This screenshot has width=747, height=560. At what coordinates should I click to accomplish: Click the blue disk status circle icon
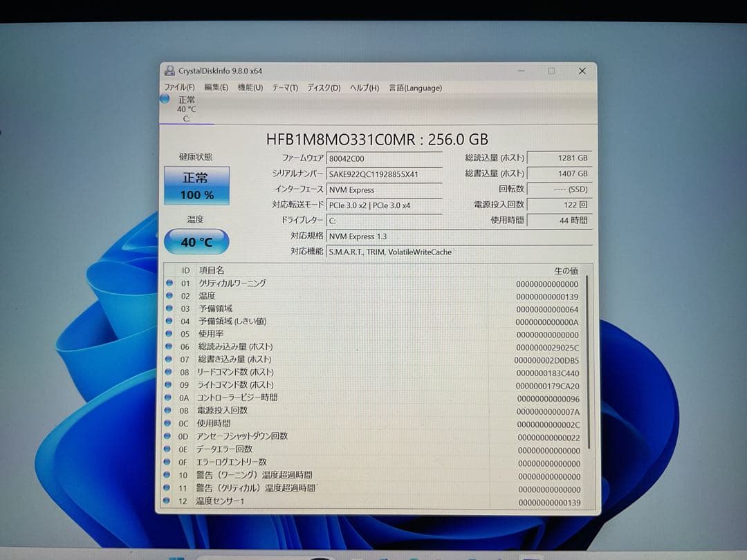point(165,99)
